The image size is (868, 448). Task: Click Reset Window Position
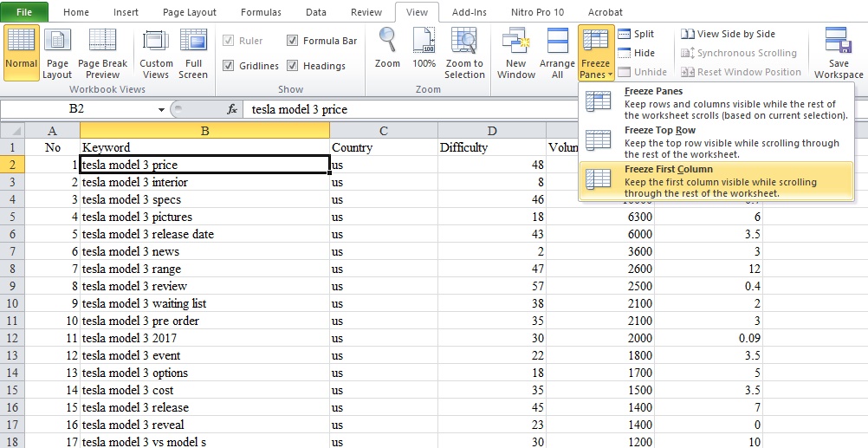[741, 71]
